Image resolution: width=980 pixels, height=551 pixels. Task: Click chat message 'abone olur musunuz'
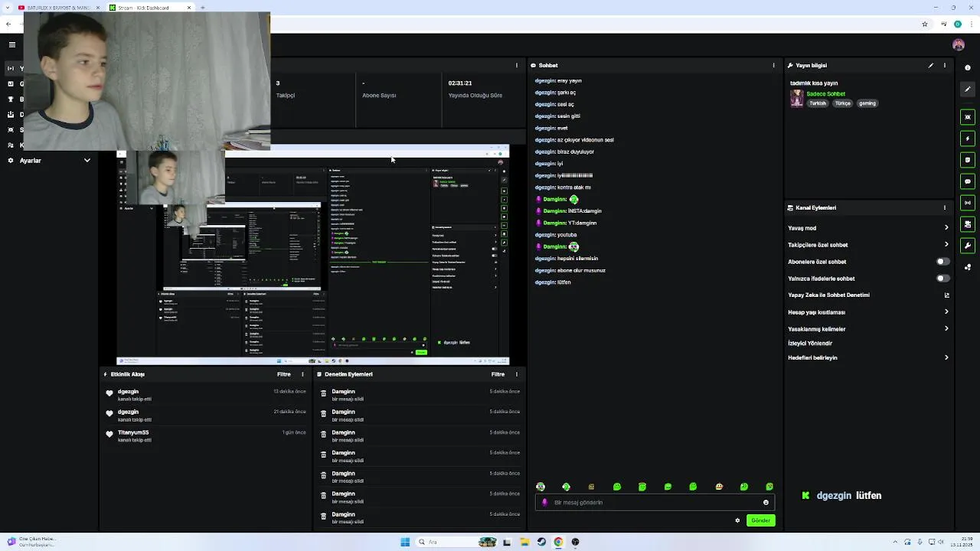[x=581, y=270]
